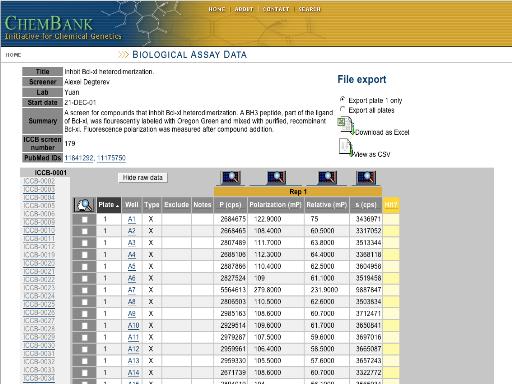512x384 pixels.
Task: Select plate ICCB-0010 in the sidebar list
Action: point(39,230)
